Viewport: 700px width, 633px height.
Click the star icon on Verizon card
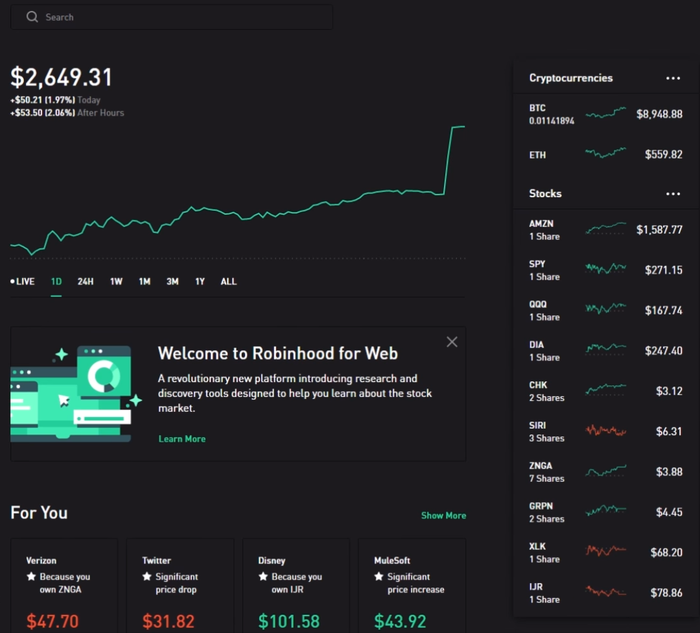(x=32, y=577)
